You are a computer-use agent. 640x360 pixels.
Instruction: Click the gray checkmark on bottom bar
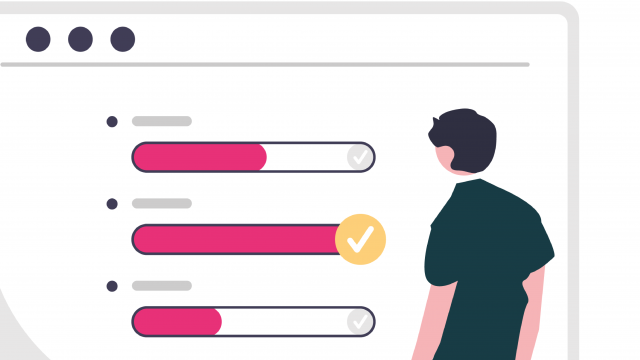(x=360, y=322)
